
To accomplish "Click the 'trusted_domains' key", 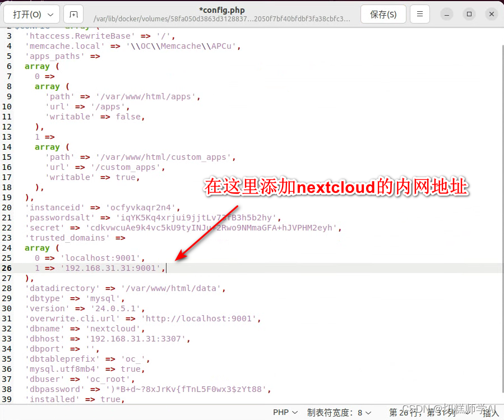I will coord(67,238).
